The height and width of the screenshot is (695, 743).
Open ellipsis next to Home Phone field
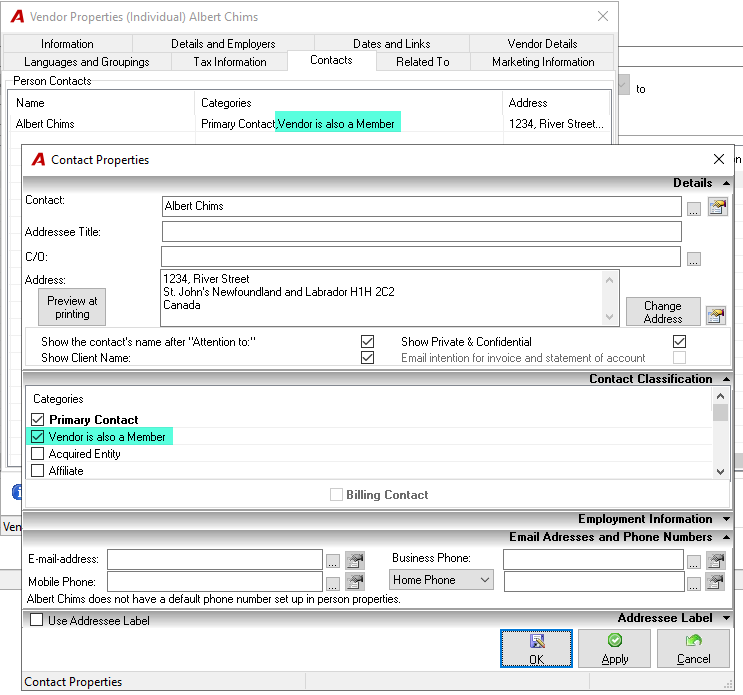694,583
